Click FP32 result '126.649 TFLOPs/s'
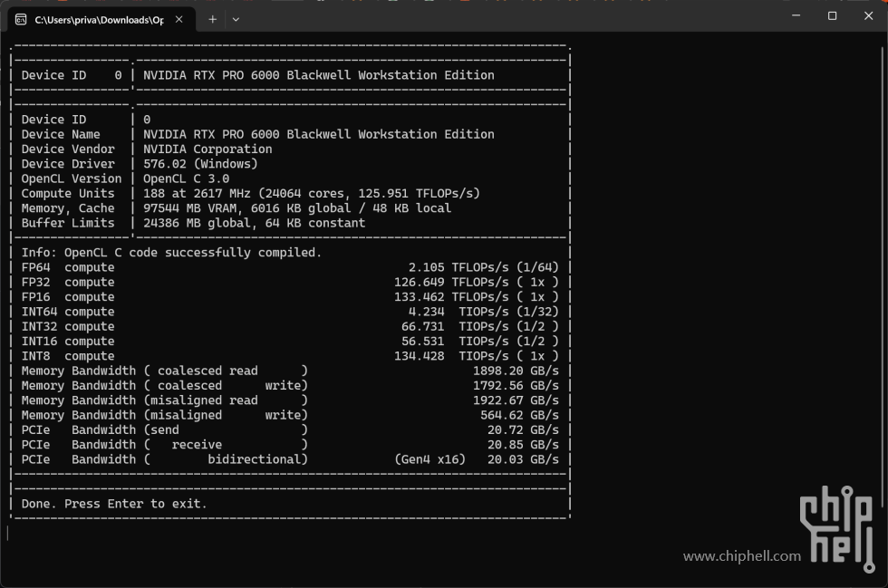 pyautogui.click(x=451, y=282)
